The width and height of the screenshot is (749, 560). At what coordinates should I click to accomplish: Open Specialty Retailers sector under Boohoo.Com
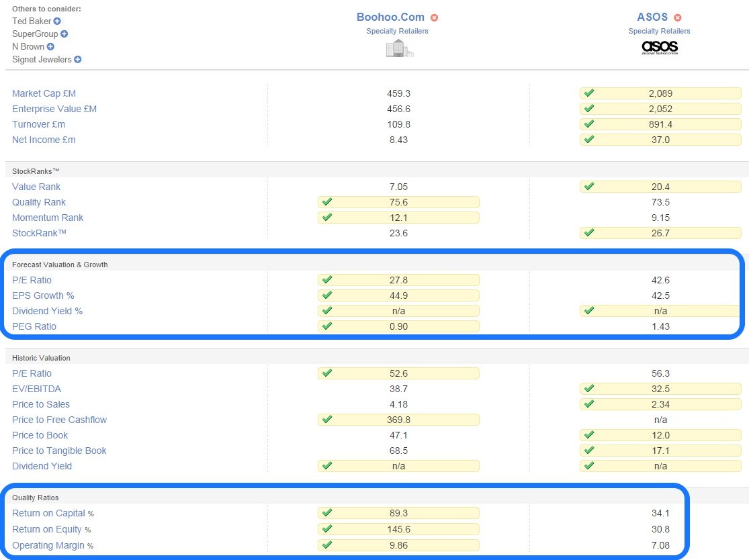click(x=397, y=31)
